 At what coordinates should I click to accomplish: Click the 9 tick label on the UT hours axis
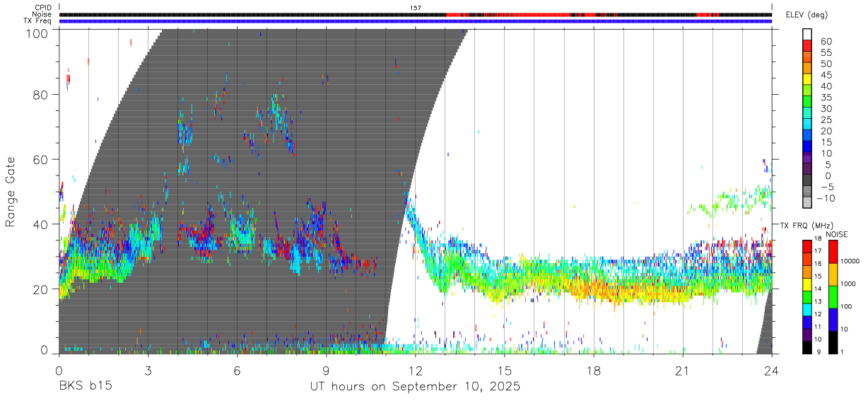[326, 370]
